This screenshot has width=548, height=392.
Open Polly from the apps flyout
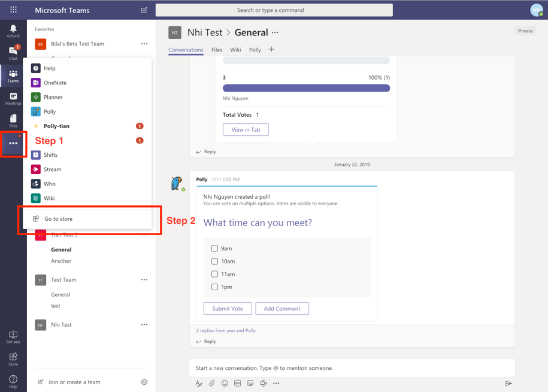click(x=87, y=111)
